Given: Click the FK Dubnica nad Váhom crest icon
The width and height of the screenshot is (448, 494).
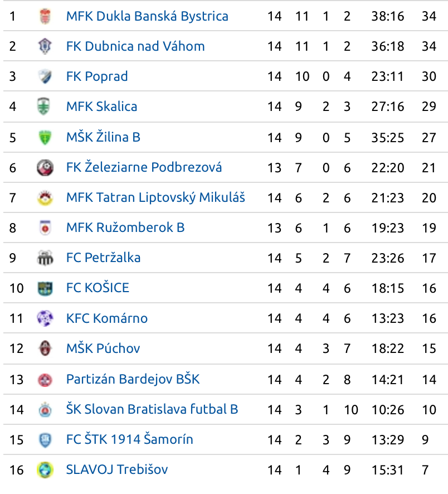Looking at the screenshot, I should coord(45,46).
